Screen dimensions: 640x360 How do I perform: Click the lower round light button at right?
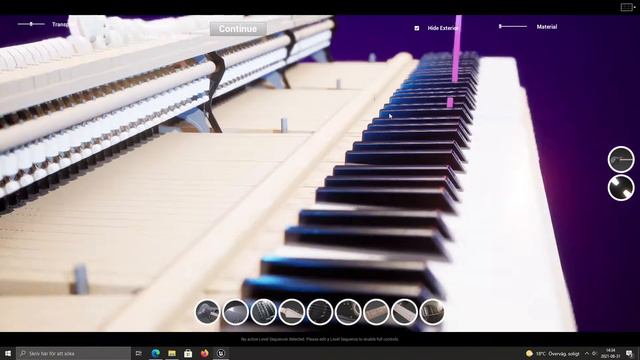[621, 188]
